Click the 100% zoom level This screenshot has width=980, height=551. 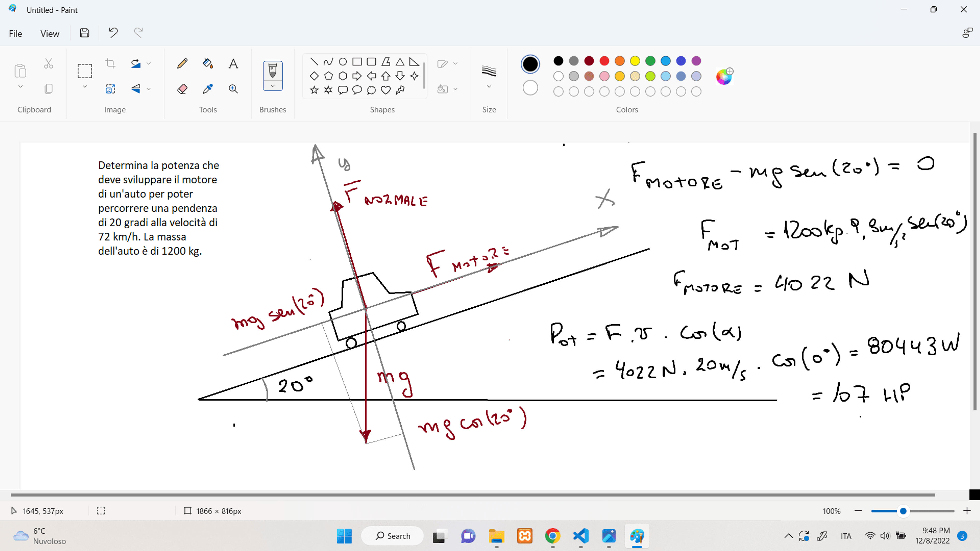[x=831, y=511]
